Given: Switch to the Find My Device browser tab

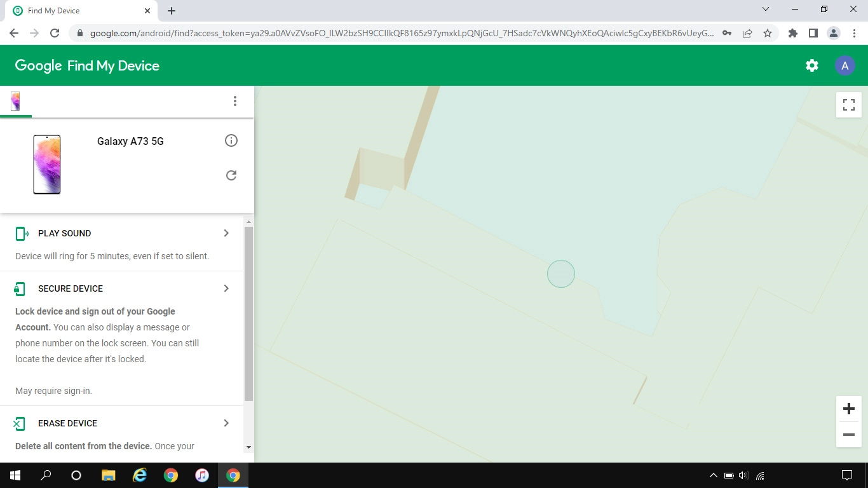Looking at the screenshot, I should coord(79,11).
